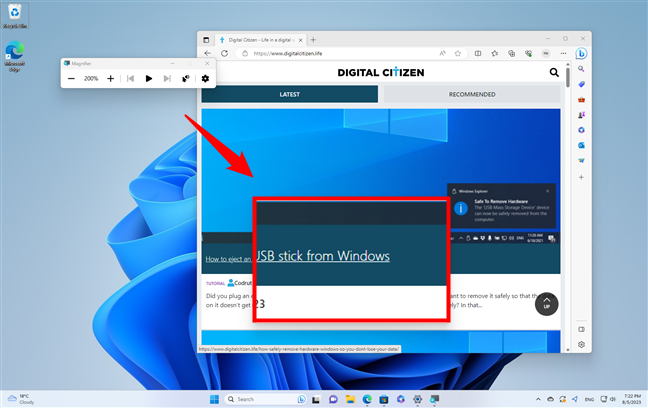Open Task View on taskbar

[316, 399]
